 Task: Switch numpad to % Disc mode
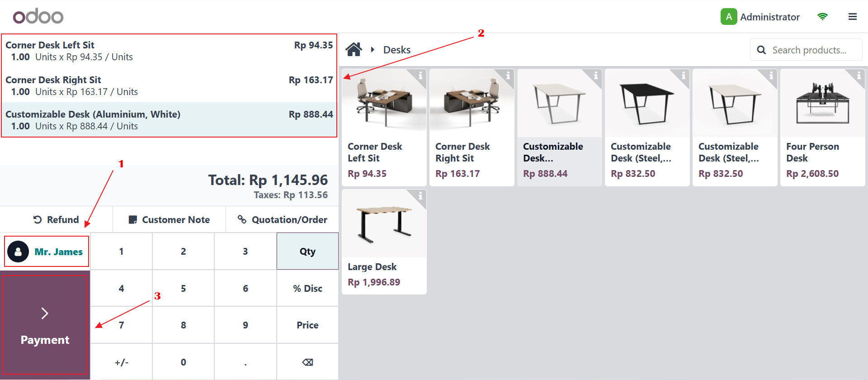tap(307, 288)
